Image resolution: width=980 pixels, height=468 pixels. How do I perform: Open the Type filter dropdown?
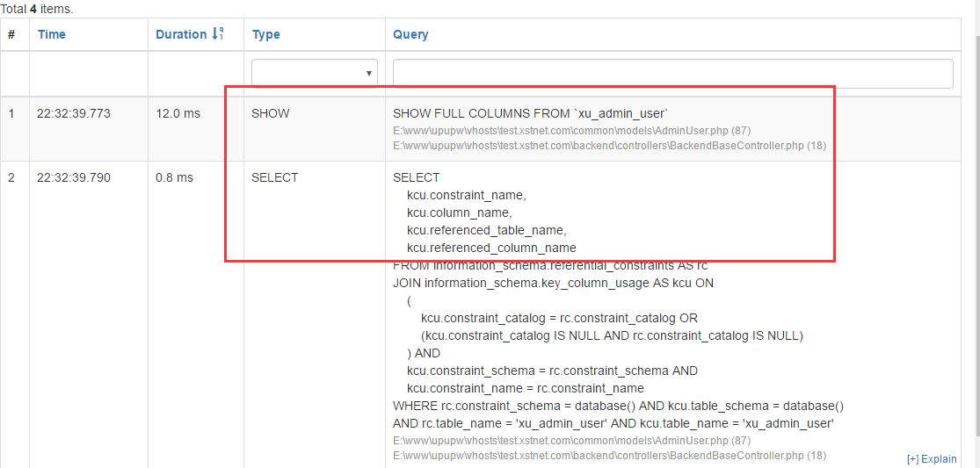tap(315, 73)
